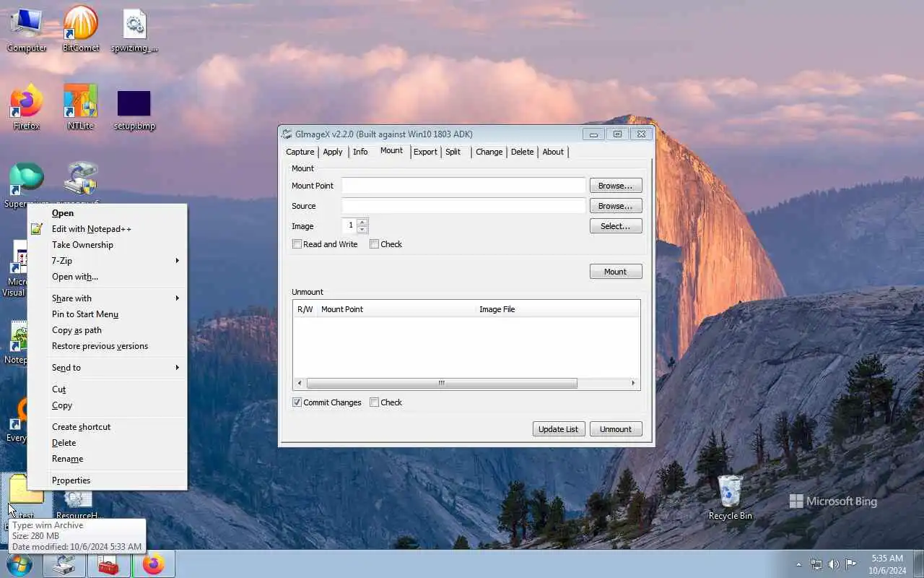This screenshot has width=924, height=578.
Task: Open the volume speaker tray icon
Action: coord(834,564)
